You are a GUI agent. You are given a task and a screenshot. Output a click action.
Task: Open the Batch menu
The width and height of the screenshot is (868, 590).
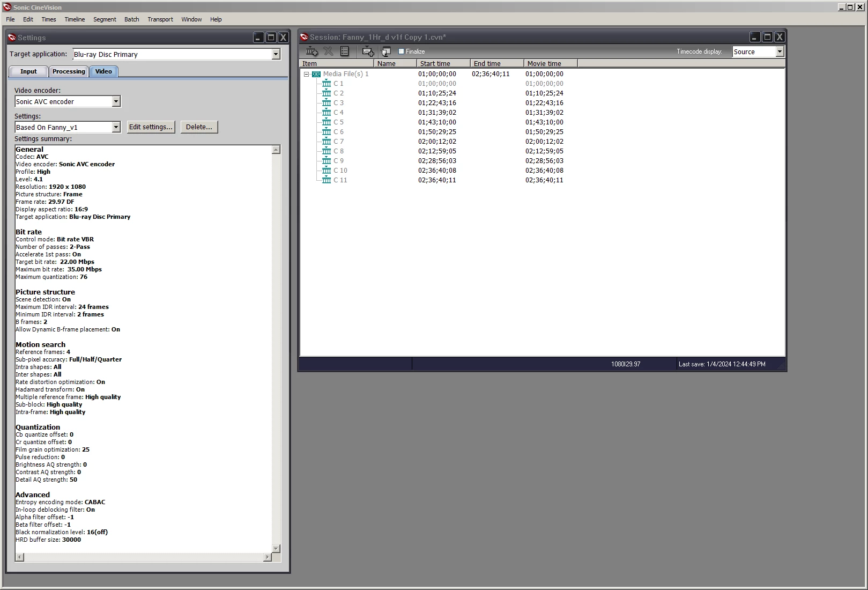pyautogui.click(x=132, y=19)
